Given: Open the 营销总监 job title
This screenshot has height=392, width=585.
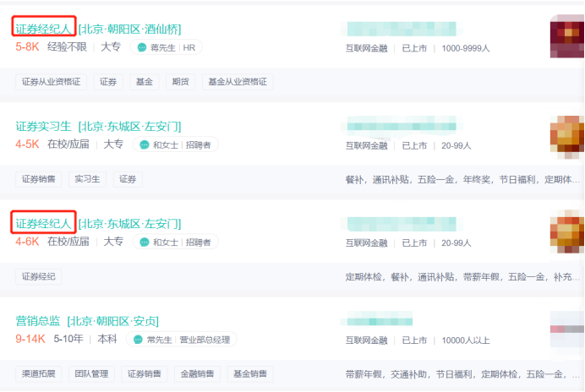Looking at the screenshot, I should [x=39, y=321].
